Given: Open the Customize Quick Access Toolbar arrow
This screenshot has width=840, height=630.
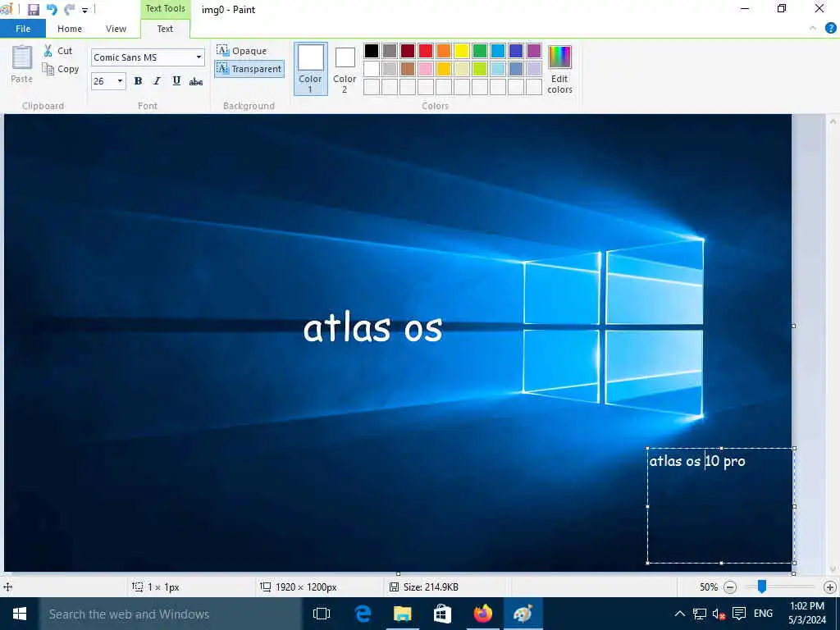Looking at the screenshot, I should click(84, 10).
